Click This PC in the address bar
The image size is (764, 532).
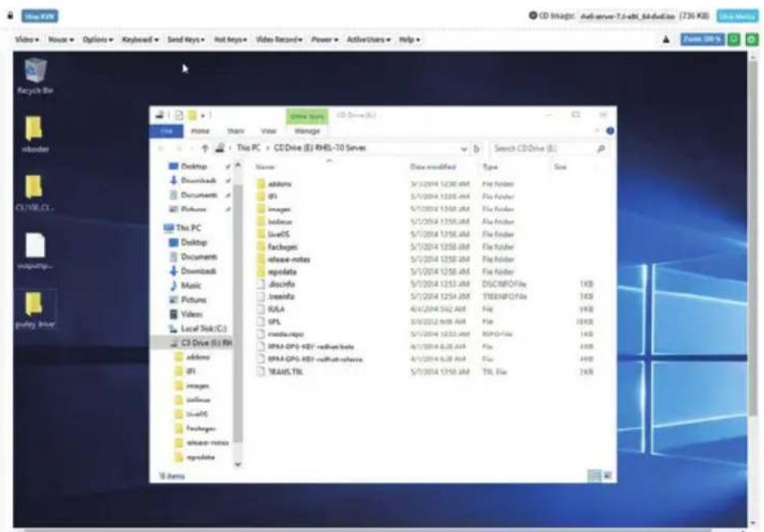click(x=248, y=148)
